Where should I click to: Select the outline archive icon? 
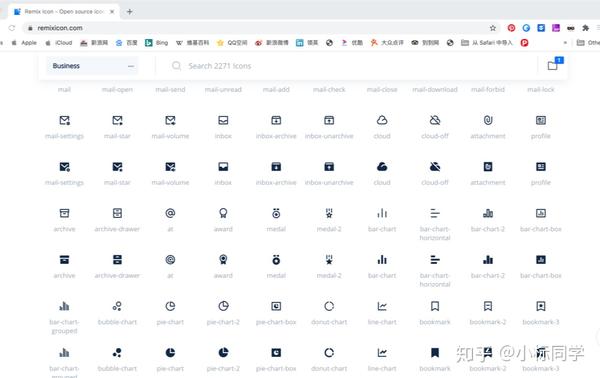click(x=64, y=213)
